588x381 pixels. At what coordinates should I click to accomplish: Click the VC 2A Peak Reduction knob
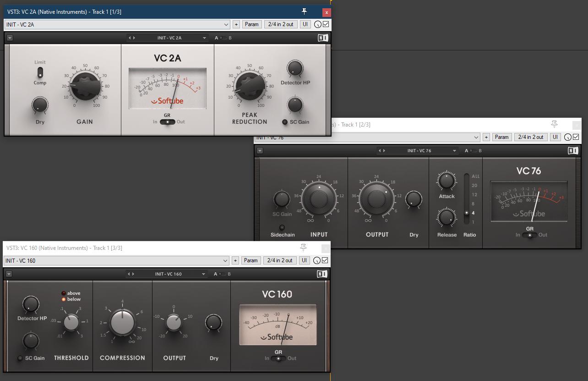point(250,86)
